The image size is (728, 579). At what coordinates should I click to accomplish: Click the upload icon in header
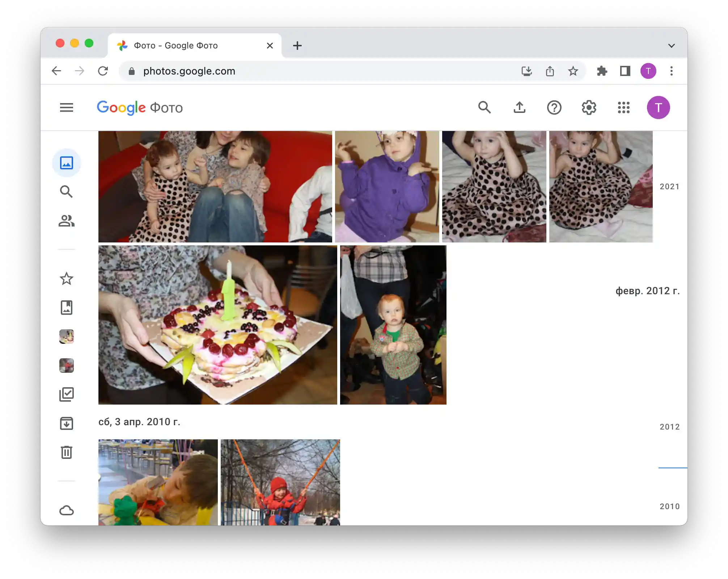click(520, 107)
